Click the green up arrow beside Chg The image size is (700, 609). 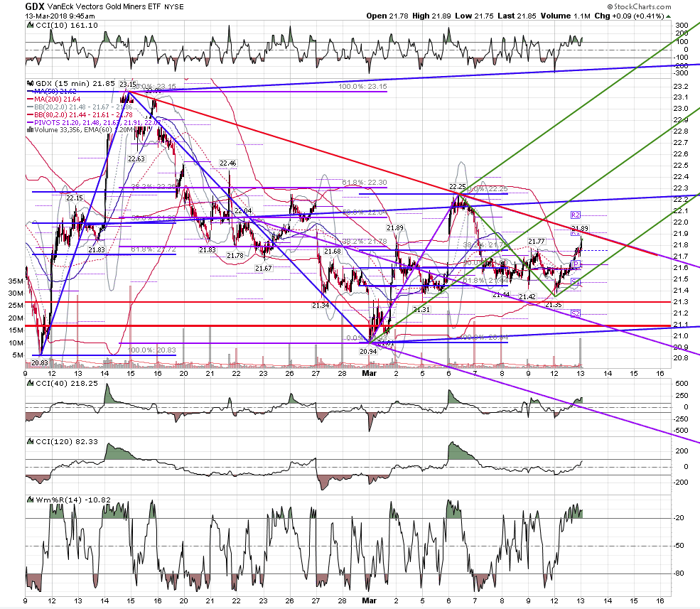tap(668, 16)
